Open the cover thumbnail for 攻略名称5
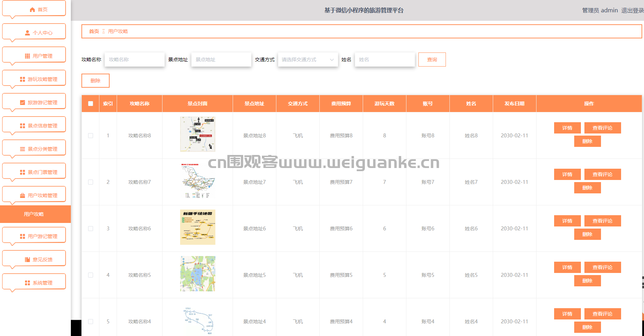The image size is (644, 336). (x=197, y=274)
